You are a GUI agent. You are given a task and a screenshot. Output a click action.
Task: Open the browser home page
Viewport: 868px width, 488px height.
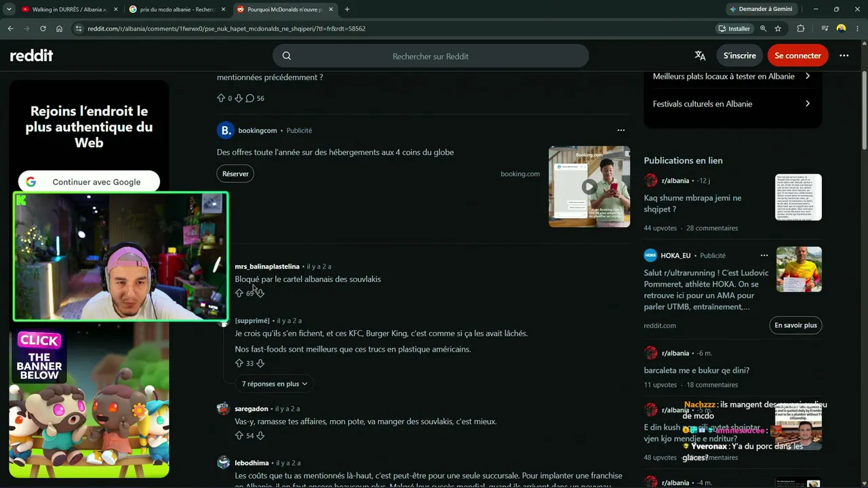tap(59, 28)
